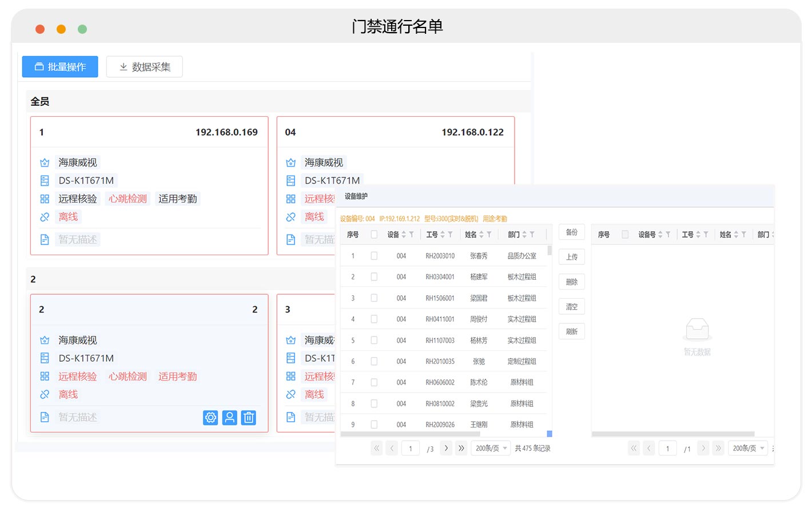The height and width of the screenshot is (515, 812).
Task: Go to previous page of the 475-record list
Action: pos(392,449)
